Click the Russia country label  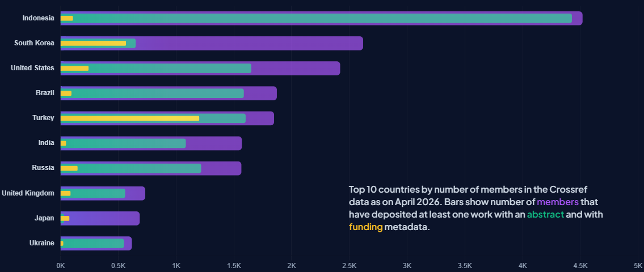click(x=43, y=168)
